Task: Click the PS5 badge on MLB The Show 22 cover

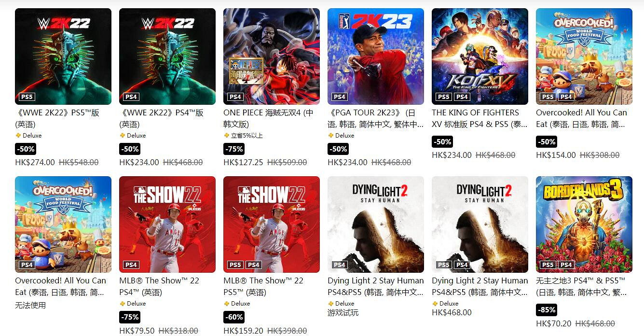Action: pos(235,265)
